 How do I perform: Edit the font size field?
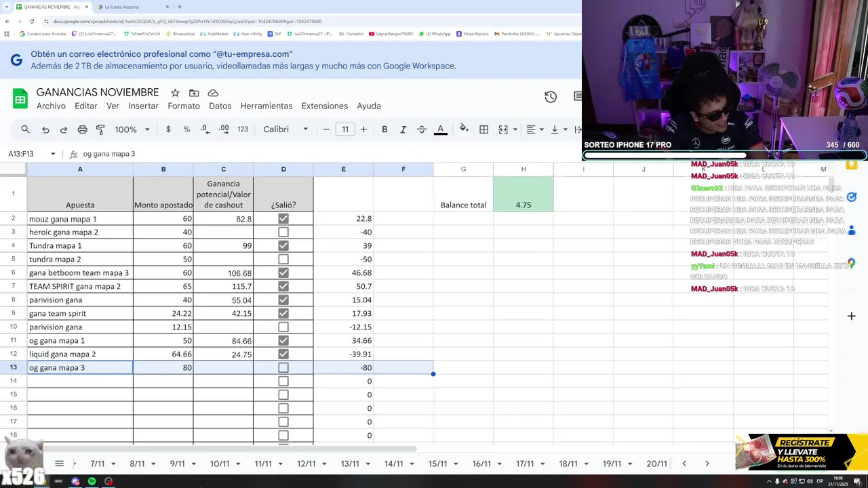(345, 129)
